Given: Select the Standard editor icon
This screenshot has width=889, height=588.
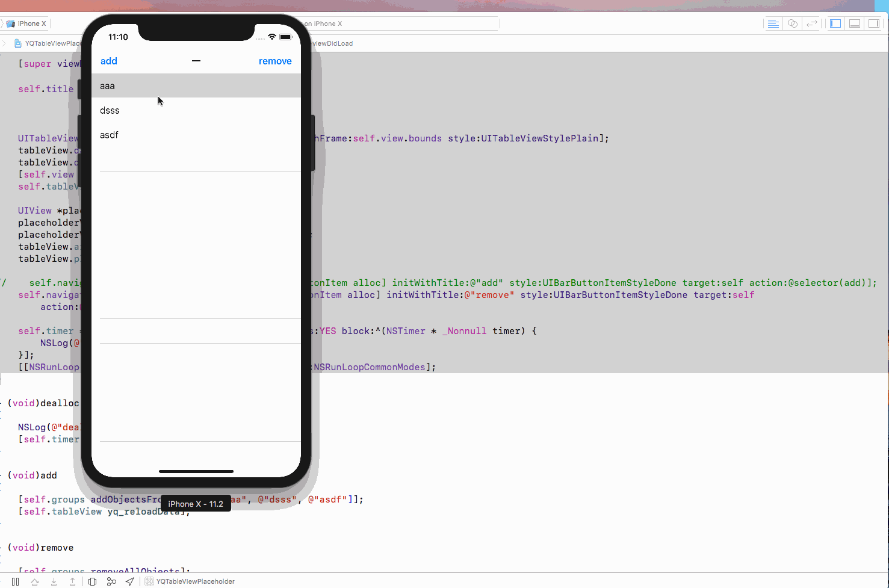Looking at the screenshot, I should pyautogui.click(x=773, y=23).
